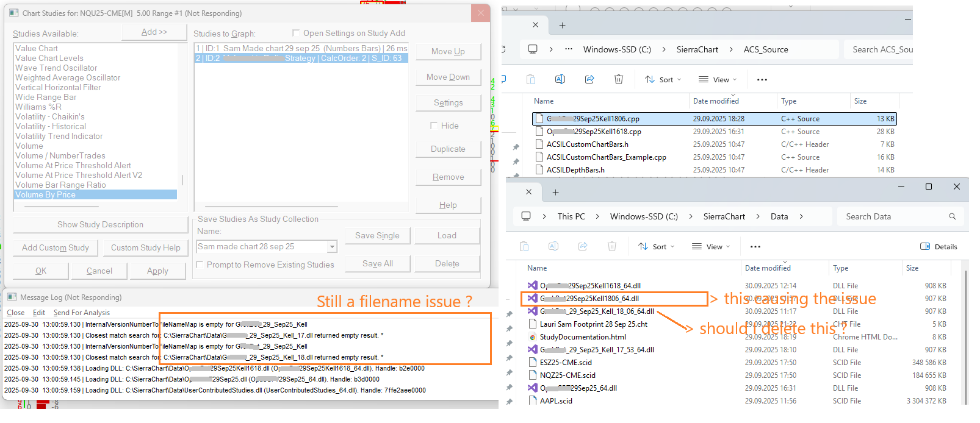The image size is (980, 423).
Task: Click Paste icon in ACS_Source toolbar
Action: [530, 79]
